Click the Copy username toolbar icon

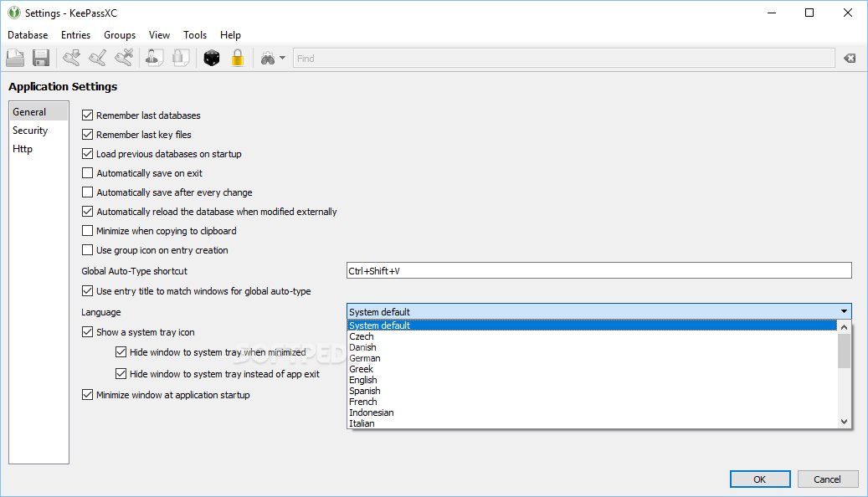click(155, 58)
